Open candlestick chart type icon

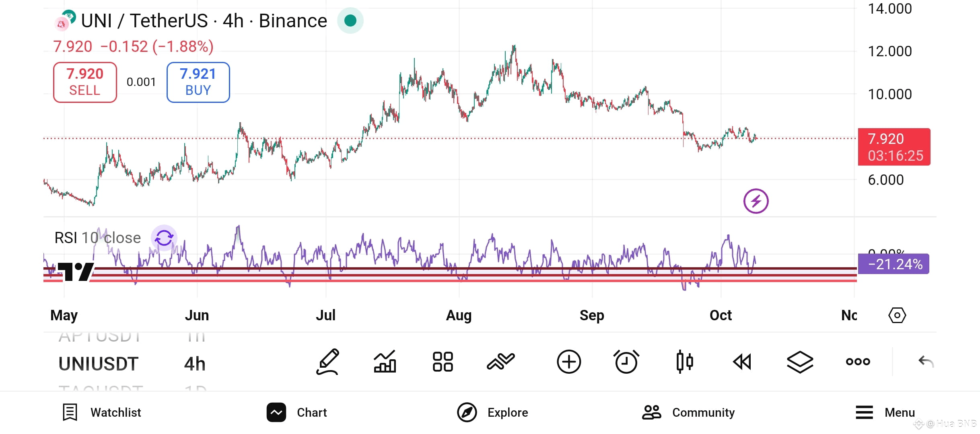[684, 362]
